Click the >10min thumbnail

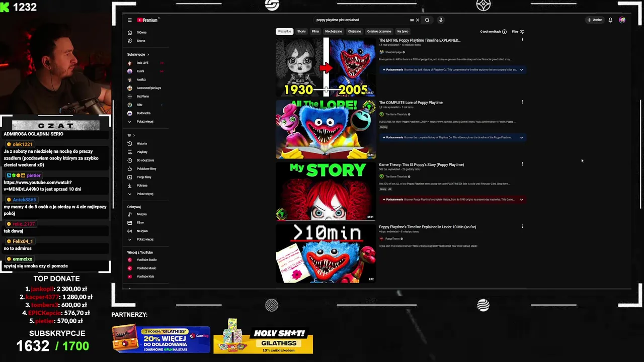pyautogui.click(x=326, y=253)
